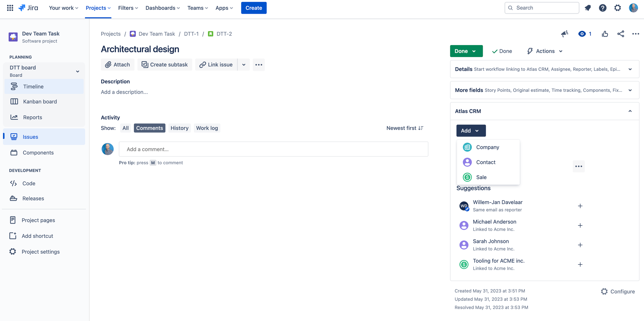
Task: Click the Sale option icon
Action: (x=467, y=177)
